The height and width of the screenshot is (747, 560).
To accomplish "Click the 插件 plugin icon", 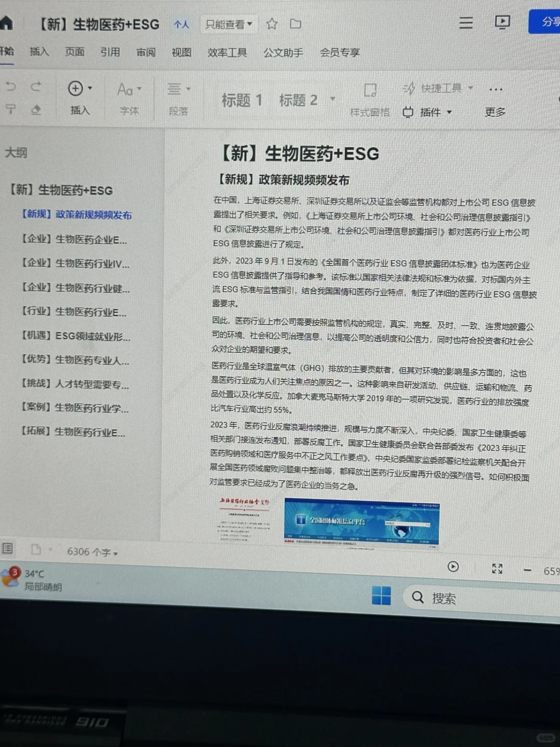I will [409, 112].
